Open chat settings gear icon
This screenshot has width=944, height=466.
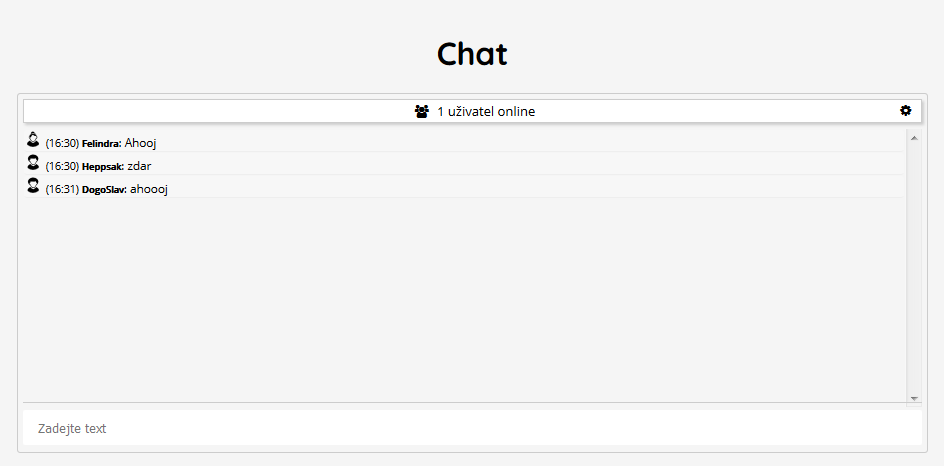click(905, 111)
